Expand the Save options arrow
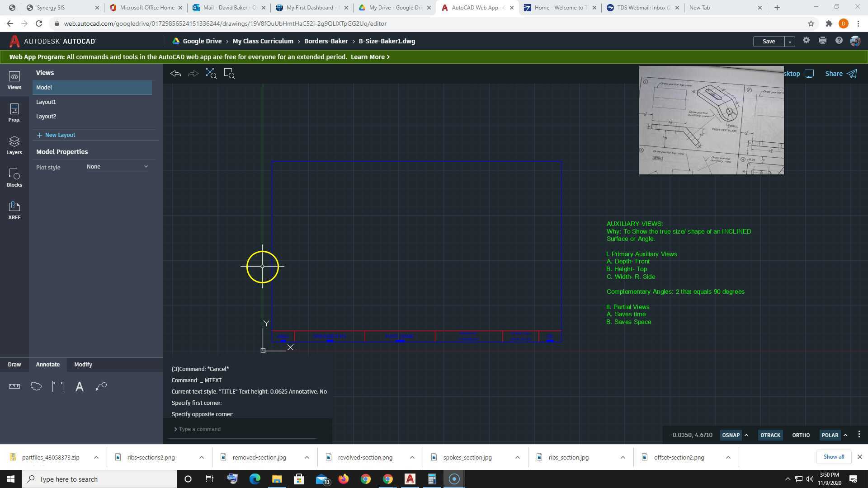Screen dimensions: 868x488 click(790, 42)
